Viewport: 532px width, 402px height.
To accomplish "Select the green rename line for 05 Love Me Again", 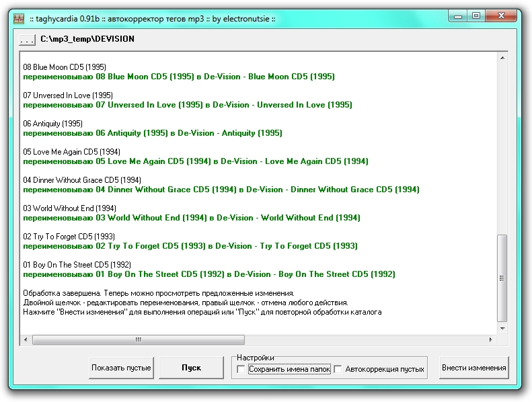I will pyautogui.click(x=196, y=161).
